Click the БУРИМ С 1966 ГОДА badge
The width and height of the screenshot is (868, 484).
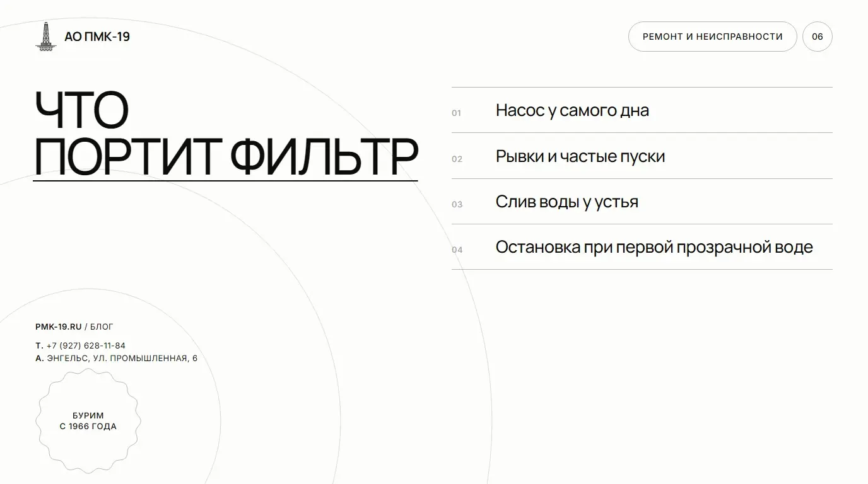[88, 421]
